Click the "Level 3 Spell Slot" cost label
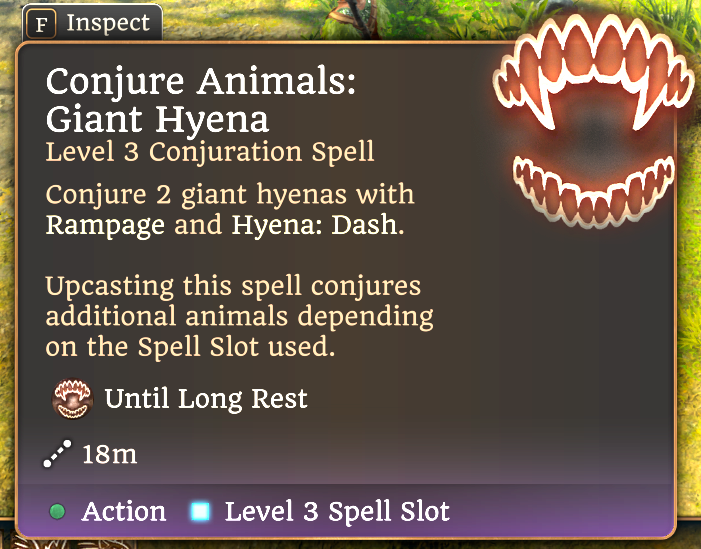The width and height of the screenshot is (701, 549). click(337, 513)
